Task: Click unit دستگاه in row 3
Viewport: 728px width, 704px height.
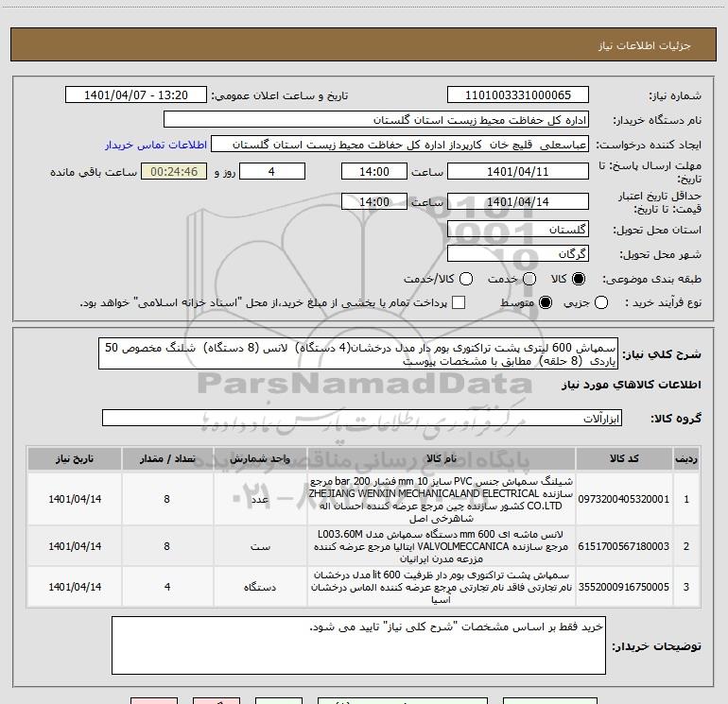Action: 260,587
